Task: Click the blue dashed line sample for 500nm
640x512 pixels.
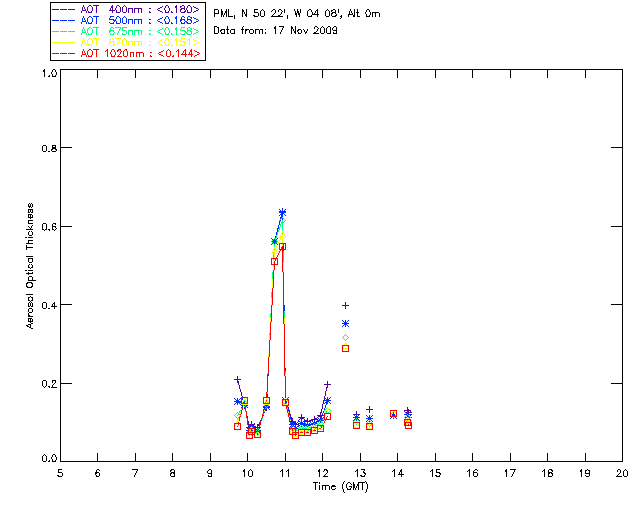Action: point(64,20)
